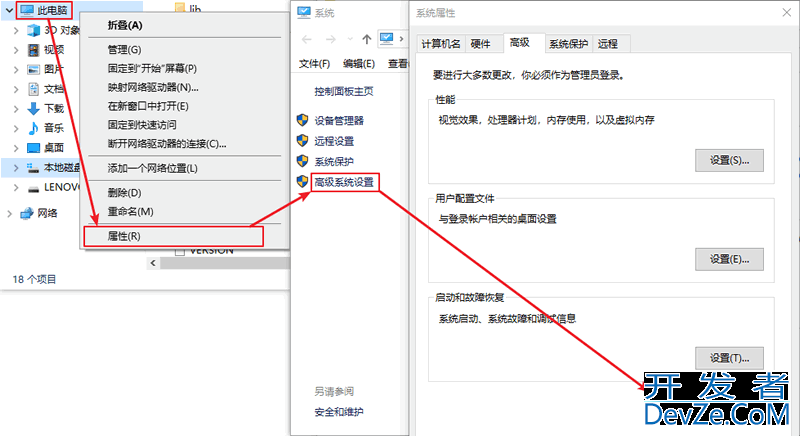The width and height of the screenshot is (800, 436).
Task: Click the Network icon in tree
Action: pyautogui.click(x=27, y=213)
